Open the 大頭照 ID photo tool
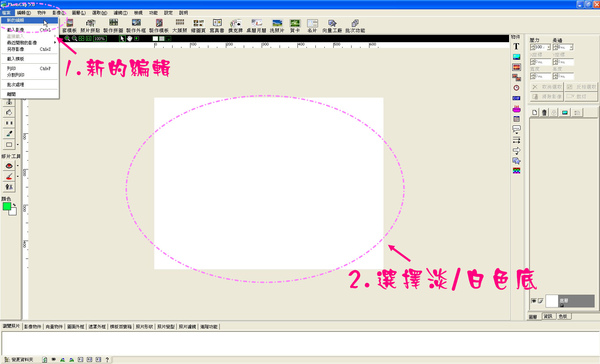 pyautogui.click(x=179, y=26)
